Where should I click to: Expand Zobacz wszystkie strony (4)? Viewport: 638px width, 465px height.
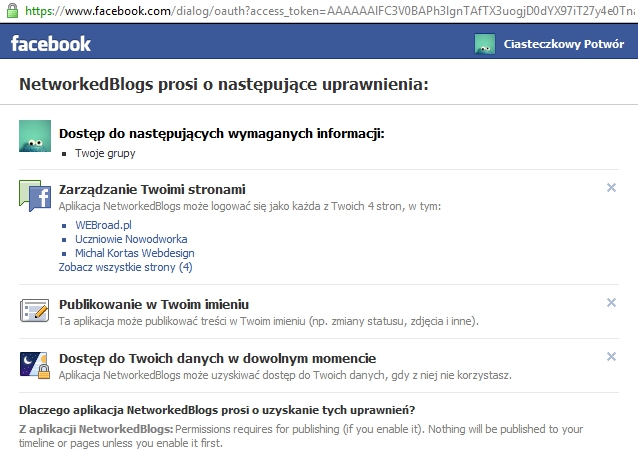click(126, 267)
